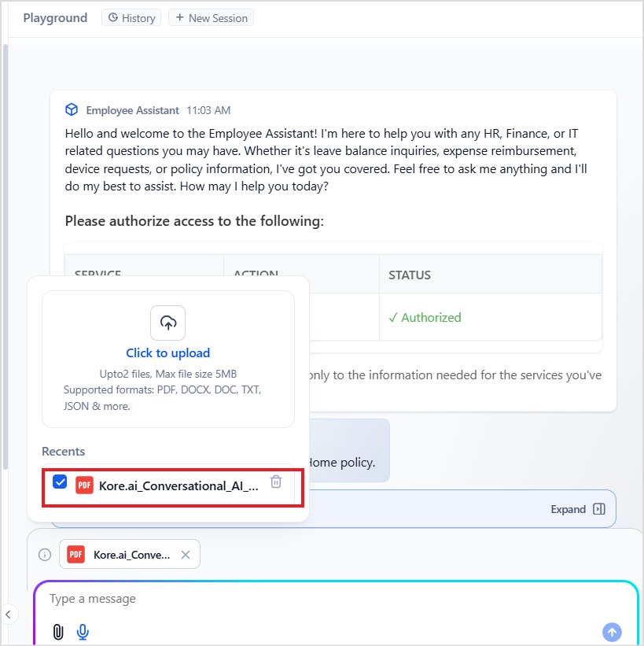Click the info icon beside attached file
The width and height of the screenshot is (644, 646).
pos(45,555)
